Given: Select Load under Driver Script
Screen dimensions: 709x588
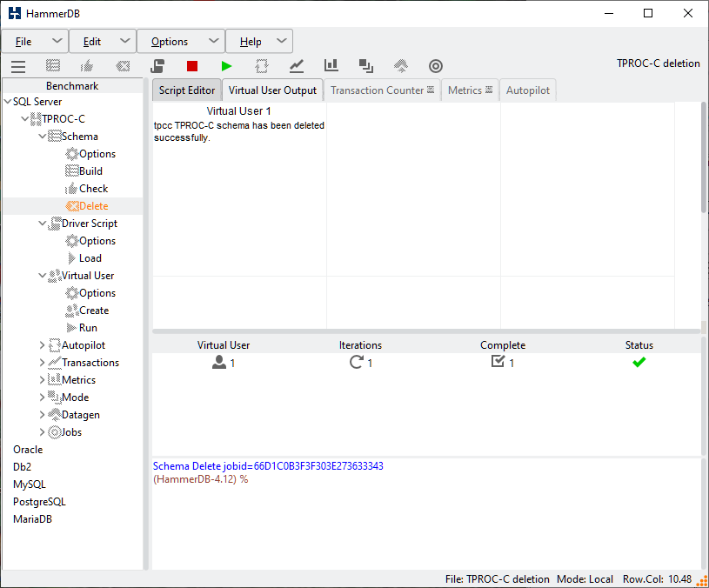Looking at the screenshot, I should (x=84, y=258).
